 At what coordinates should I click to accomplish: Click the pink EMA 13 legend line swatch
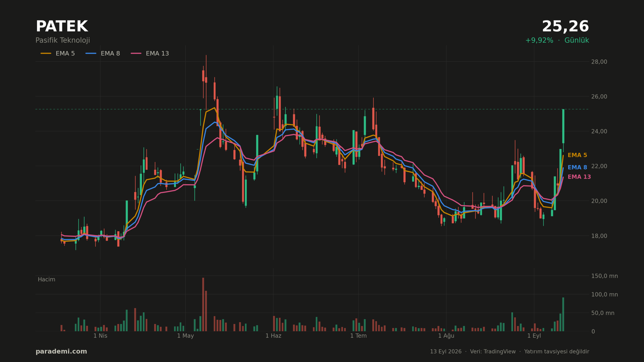pos(136,53)
